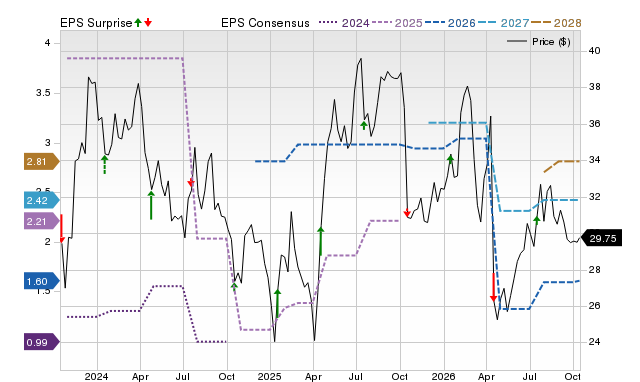This screenshot has height=382, width=640.
Task: Click the 4 EPS axis label
Action: click(x=47, y=43)
